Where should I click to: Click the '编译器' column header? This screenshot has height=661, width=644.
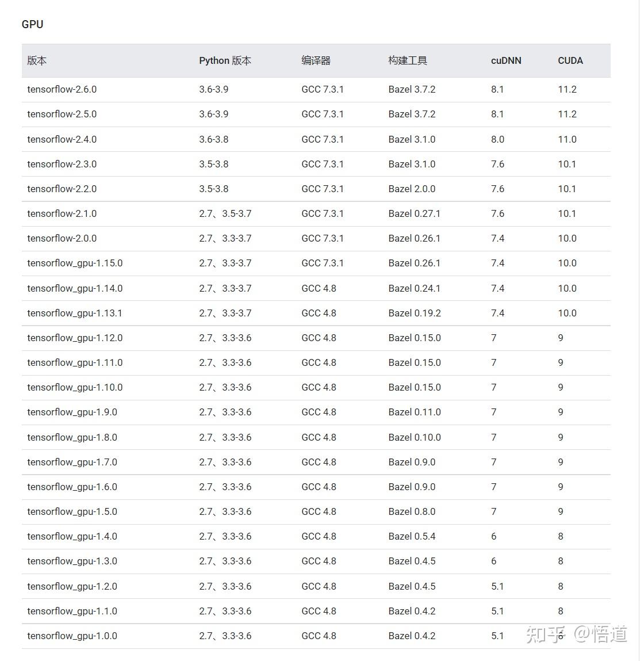(316, 61)
